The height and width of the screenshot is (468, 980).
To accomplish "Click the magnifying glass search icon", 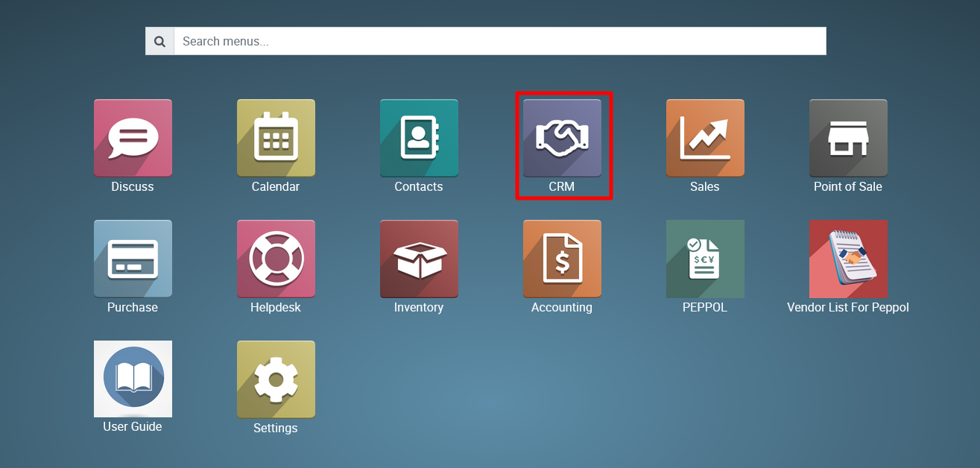I will 159,41.
